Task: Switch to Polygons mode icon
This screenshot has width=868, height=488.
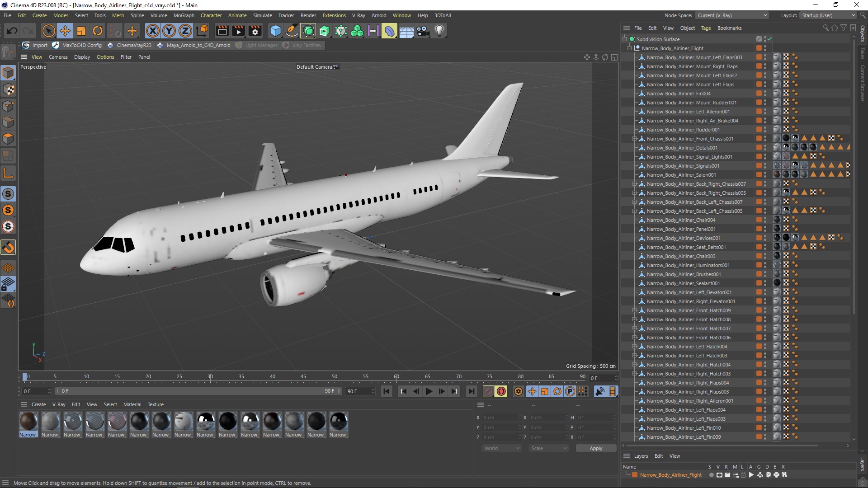Action: (8, 138)
